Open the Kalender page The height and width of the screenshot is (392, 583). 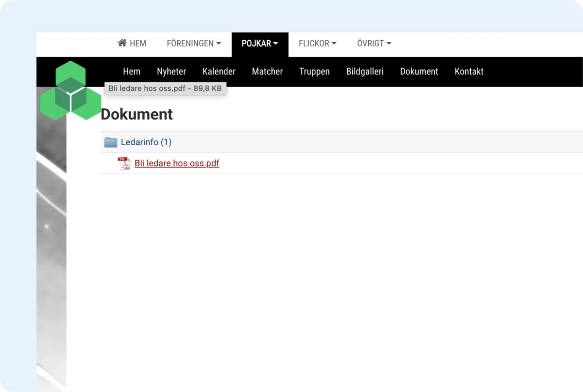pos(219,71)
